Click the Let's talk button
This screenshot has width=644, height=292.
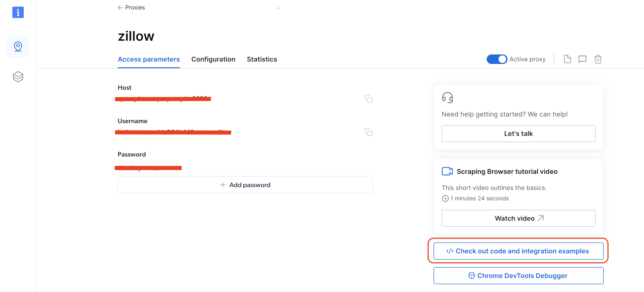coord(518,134)
